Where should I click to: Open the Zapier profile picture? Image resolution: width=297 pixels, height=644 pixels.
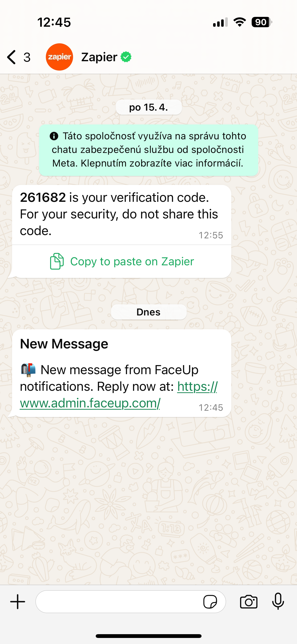59,57
